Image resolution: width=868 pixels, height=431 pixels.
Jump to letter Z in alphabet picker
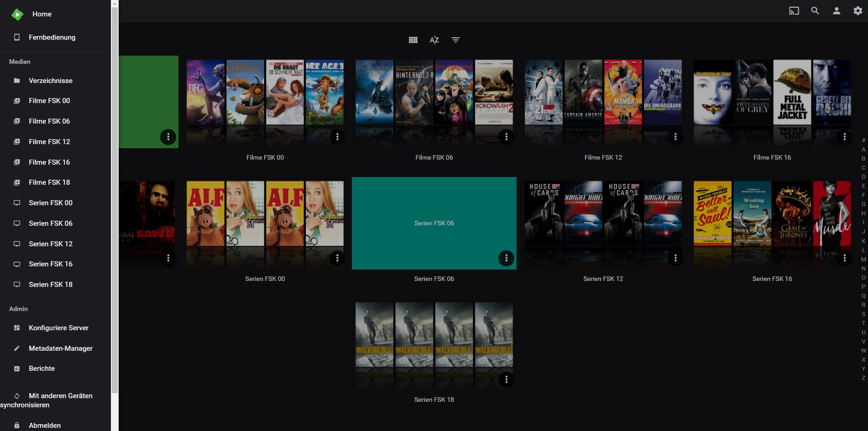(x=863, y=378)
